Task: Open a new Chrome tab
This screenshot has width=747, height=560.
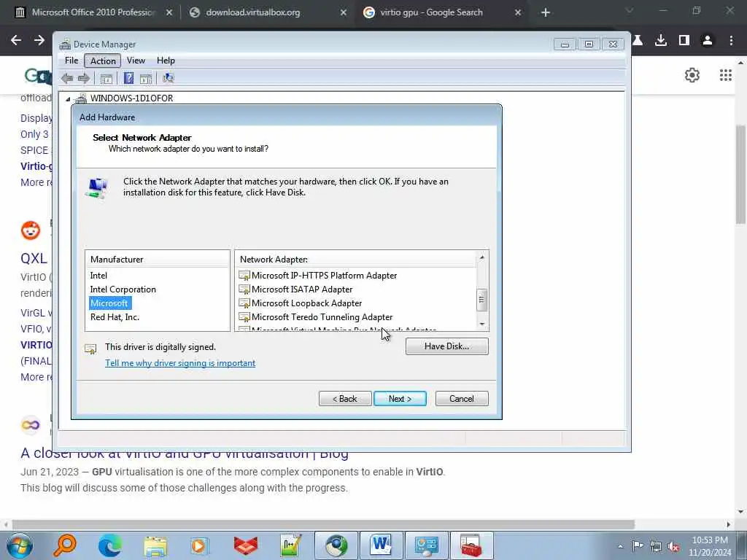Action: click(x=546, y=12)
